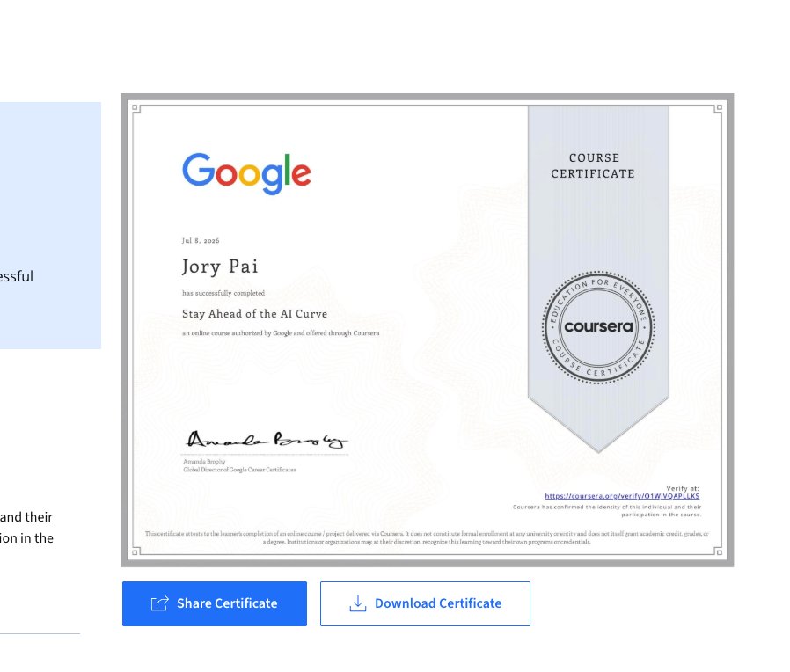Click the Share Certificate button
This screenshot has height=672, width=790.
coord(214,603)
